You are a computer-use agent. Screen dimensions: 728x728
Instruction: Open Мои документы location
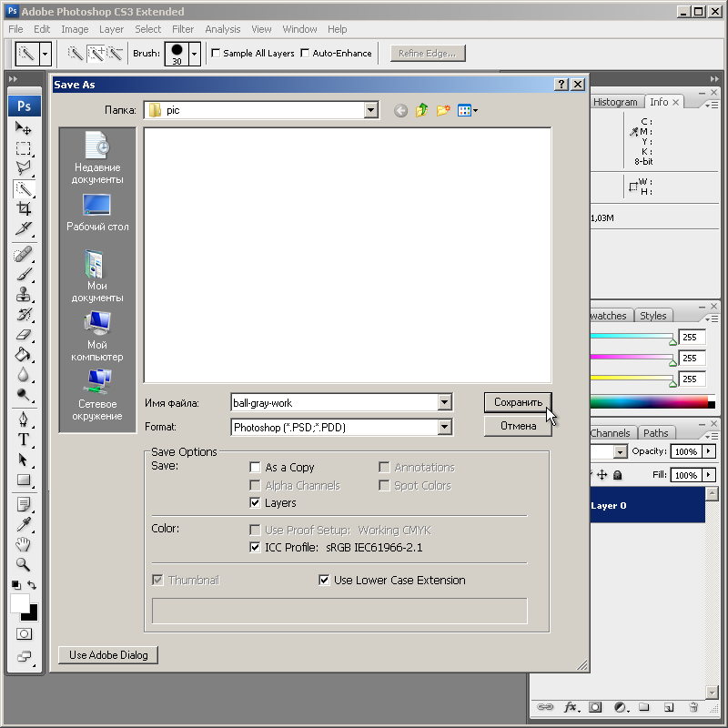97,277
